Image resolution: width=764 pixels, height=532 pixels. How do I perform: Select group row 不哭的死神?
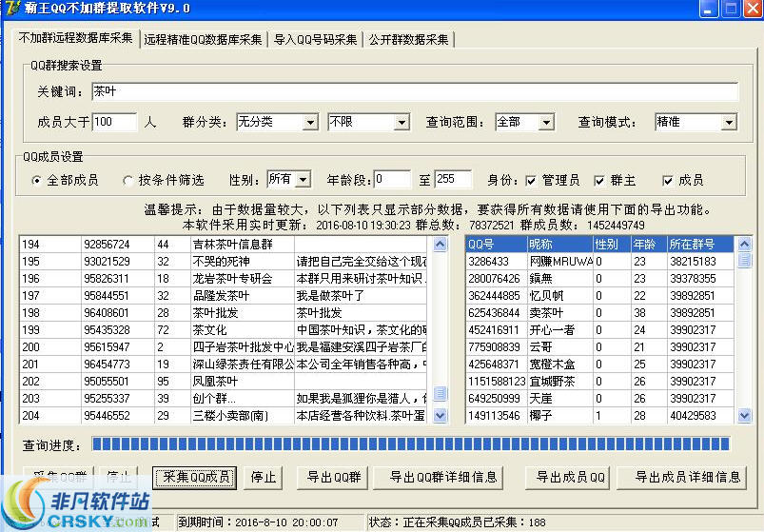[224, 261]
